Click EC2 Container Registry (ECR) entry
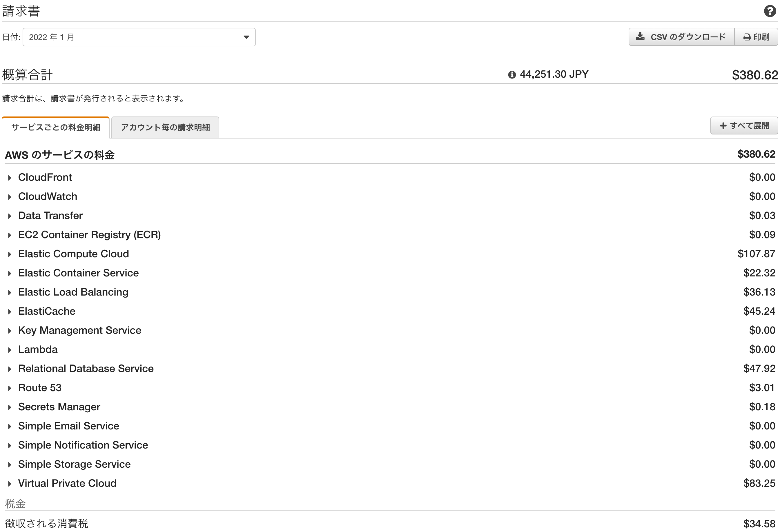The width and height of the screenshot is (780, 532). [x=89, y=234]
